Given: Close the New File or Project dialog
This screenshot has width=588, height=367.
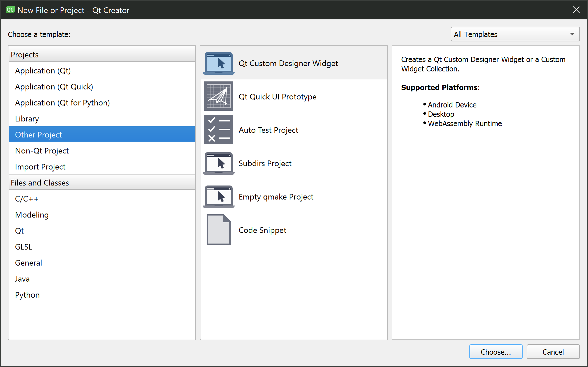Looking at the screenshot, I should click(576, 10).
